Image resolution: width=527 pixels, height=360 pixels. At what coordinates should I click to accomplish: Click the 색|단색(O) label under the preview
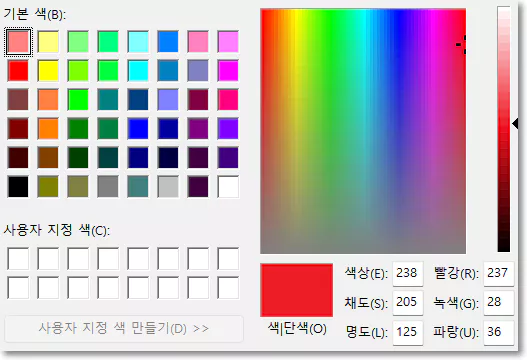tap(297, 328)
